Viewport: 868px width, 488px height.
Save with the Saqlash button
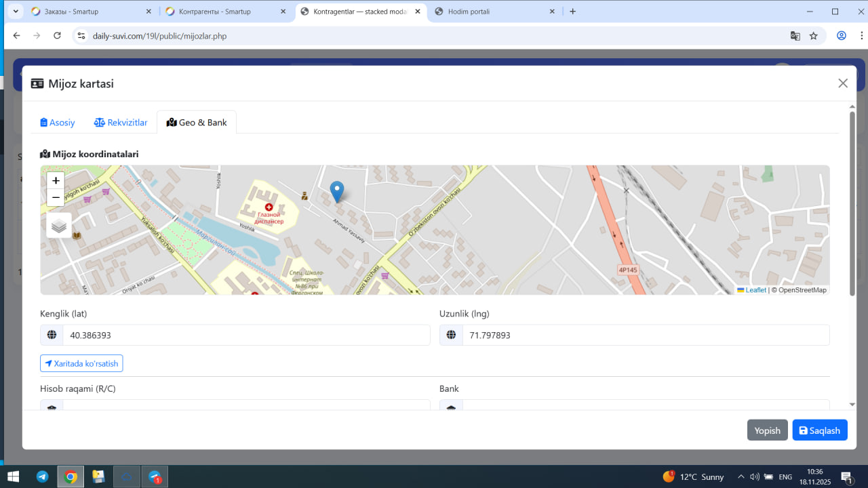819,430
